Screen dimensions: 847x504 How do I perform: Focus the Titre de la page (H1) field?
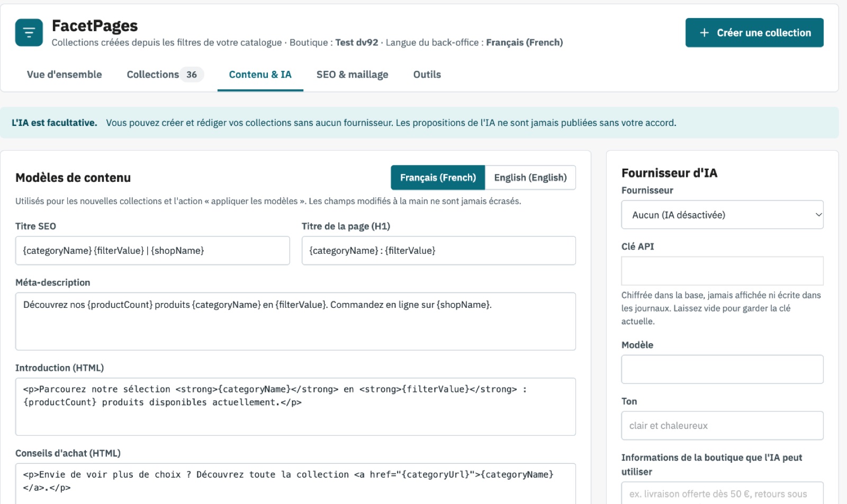point(439,251)
